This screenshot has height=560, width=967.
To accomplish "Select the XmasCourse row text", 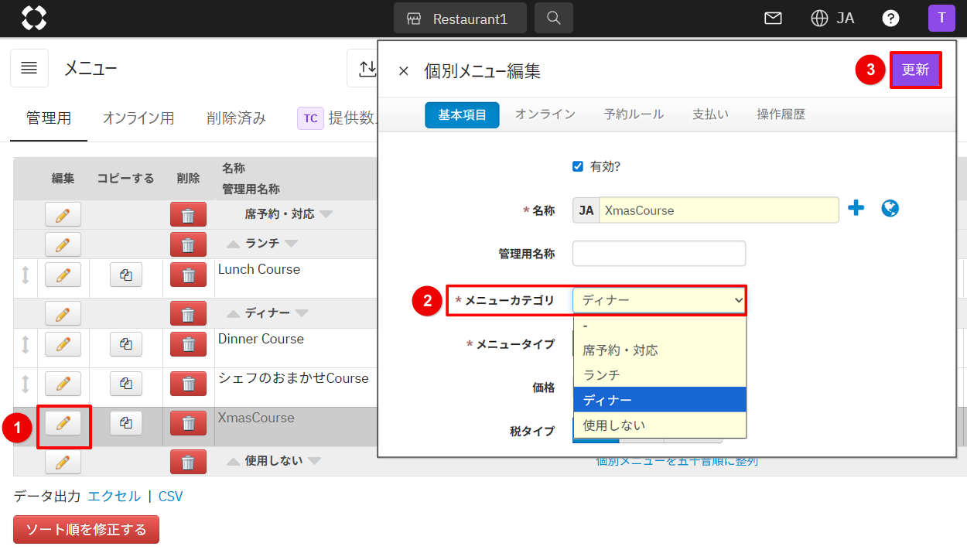I will (256, 418).
